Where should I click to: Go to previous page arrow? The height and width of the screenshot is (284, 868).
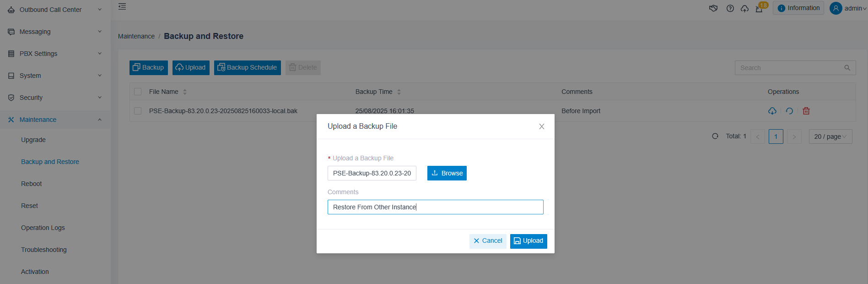758,137
